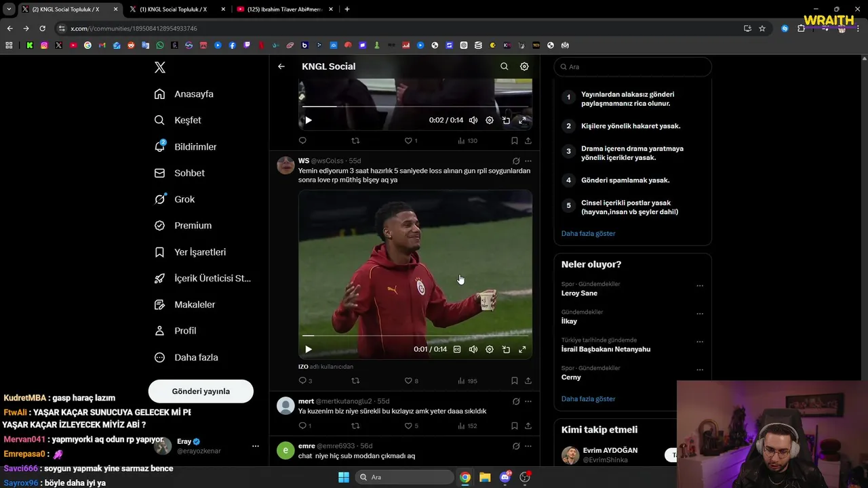Open İlkay trending topic
The width and height of the screenshot is (868, 488).
coord(569,321)
